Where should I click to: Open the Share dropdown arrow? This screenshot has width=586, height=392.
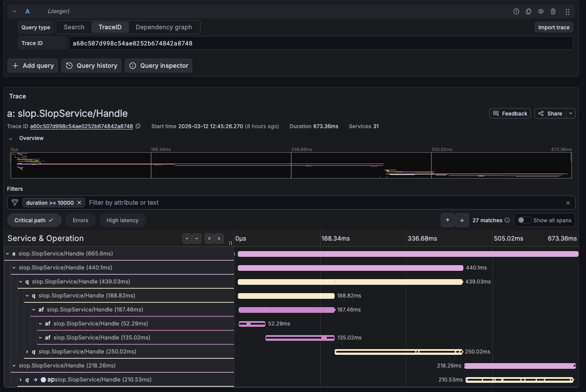(570, 113)
